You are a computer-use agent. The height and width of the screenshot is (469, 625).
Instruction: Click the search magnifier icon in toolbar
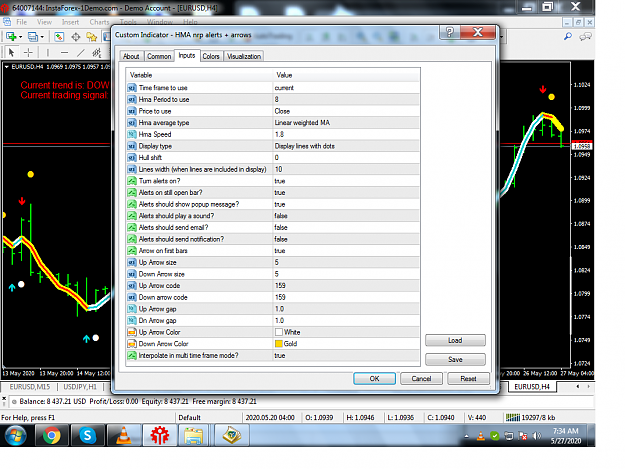pos(568,37)
